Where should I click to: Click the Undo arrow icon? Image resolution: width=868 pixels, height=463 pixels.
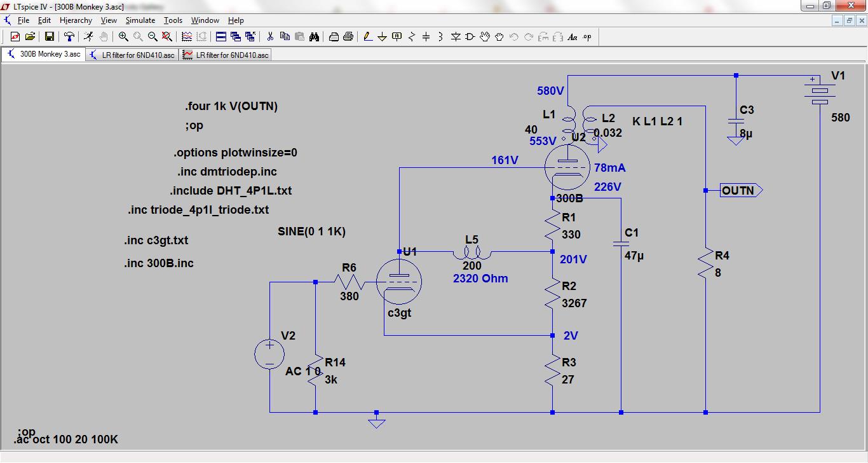click(514, 37)
